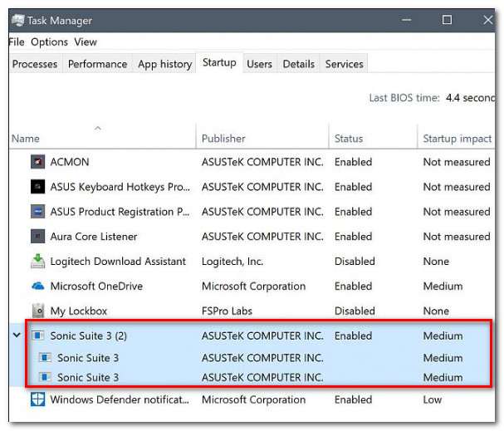Switch to the Performance tab
Viewport: 504px width, 431px height.
tap(97, 64)
